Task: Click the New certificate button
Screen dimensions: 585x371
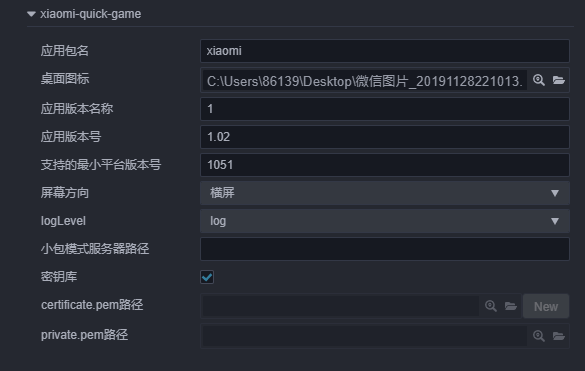Action: pos(546,306)
